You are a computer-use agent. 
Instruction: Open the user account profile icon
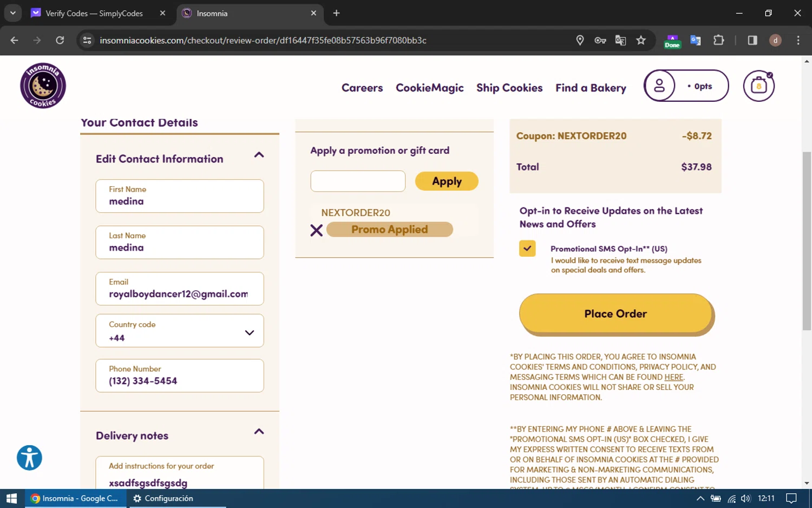click(x=659, y=86)
